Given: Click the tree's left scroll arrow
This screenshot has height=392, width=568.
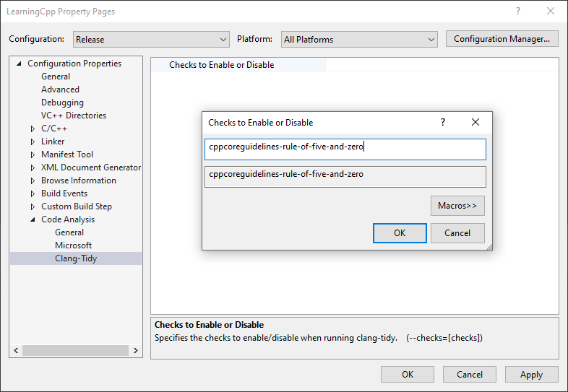Looking at the screenshot, I should tap(16, 350).
